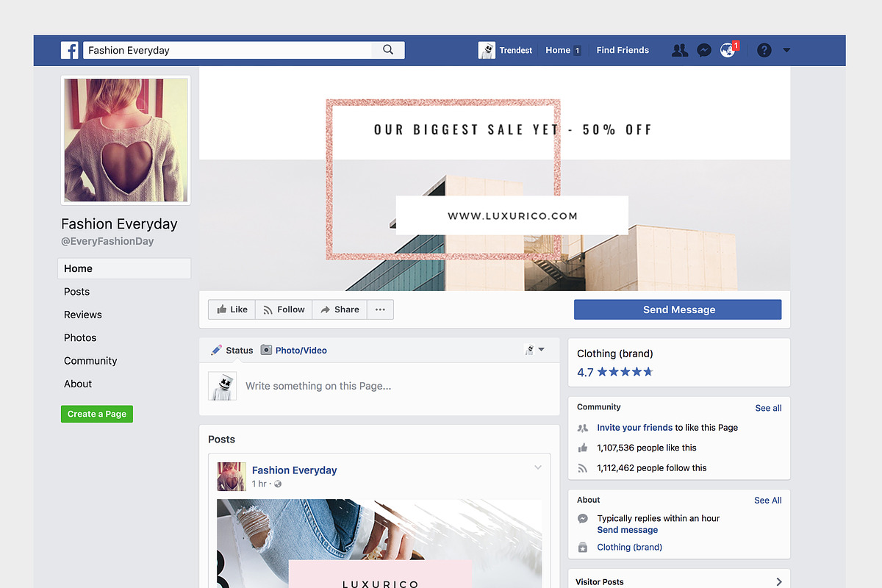Click the category box icon in About
882x588 pixels.
pos(583,548)
